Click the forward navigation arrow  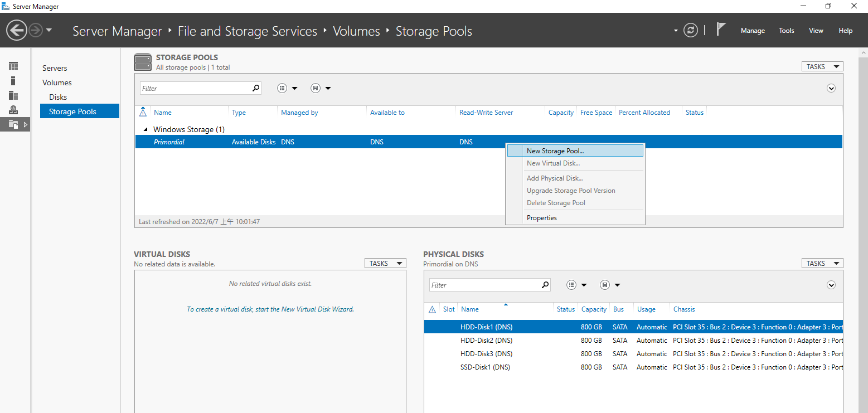36,30
